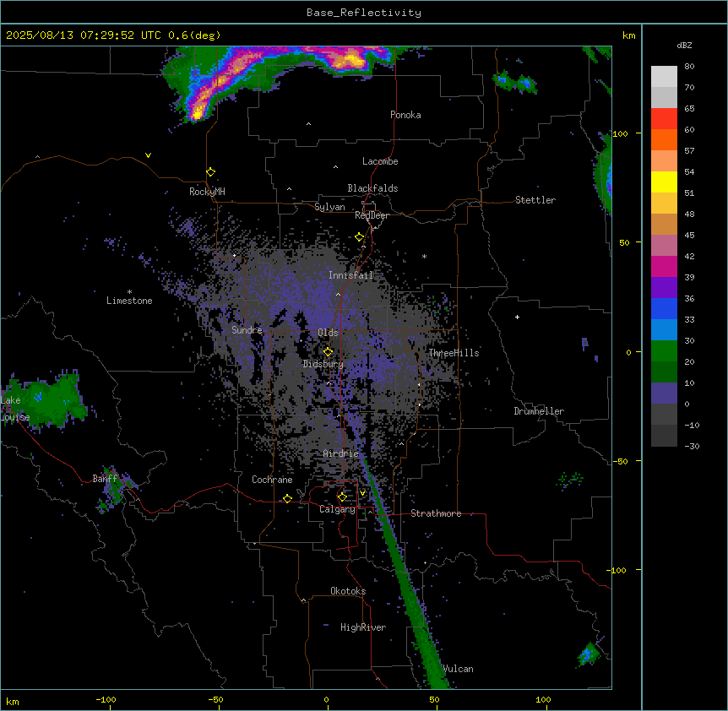Screen dimensions: 728x711
Task: Click the km unit label at top right
Action: click(628, 35)
